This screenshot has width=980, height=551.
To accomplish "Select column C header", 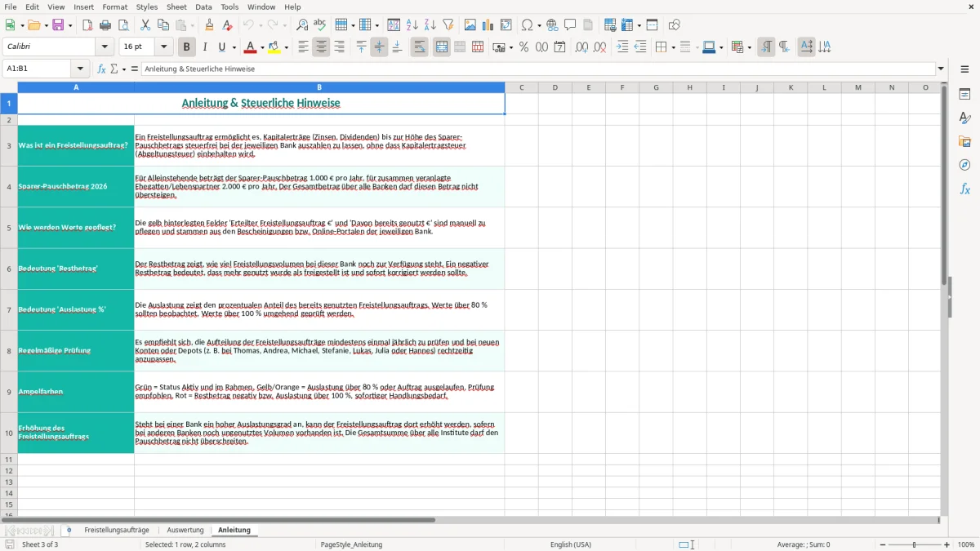I will click(521, 87).
